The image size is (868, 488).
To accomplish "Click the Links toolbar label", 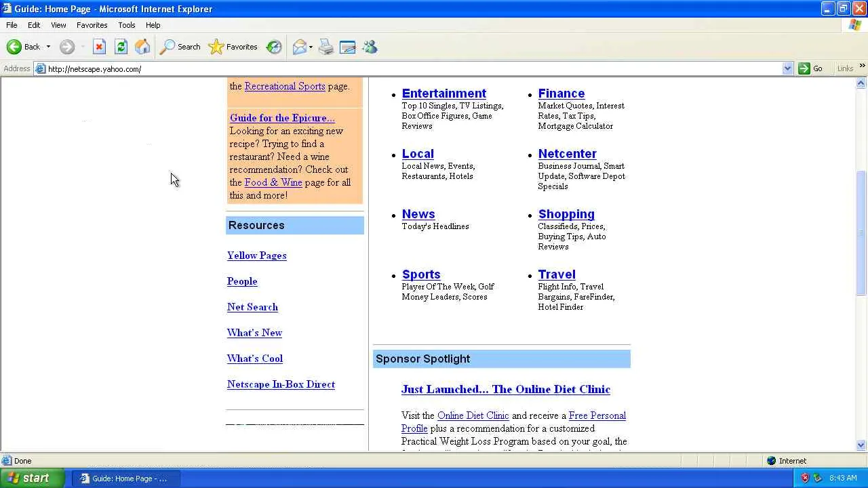I will (845, 68).
